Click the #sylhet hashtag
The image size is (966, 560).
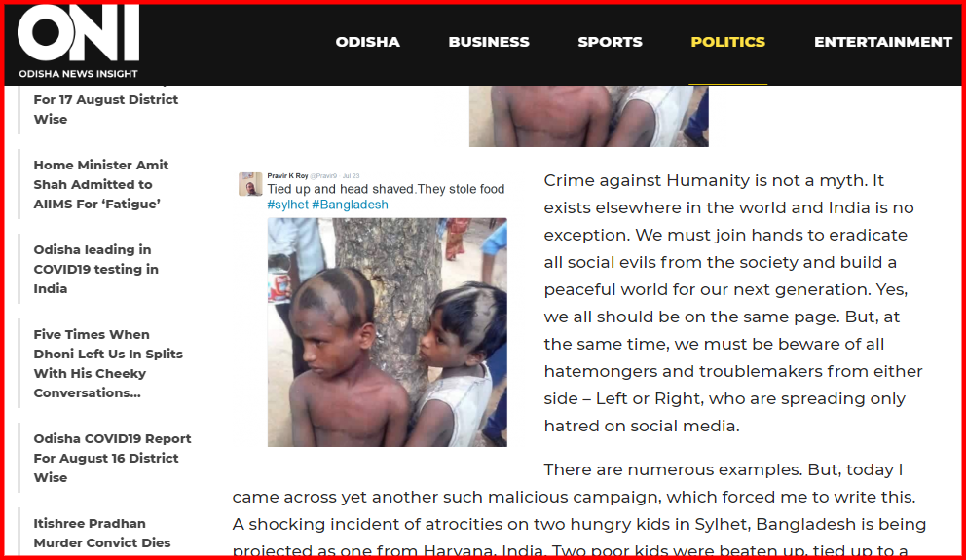click(x=287, y=205)
